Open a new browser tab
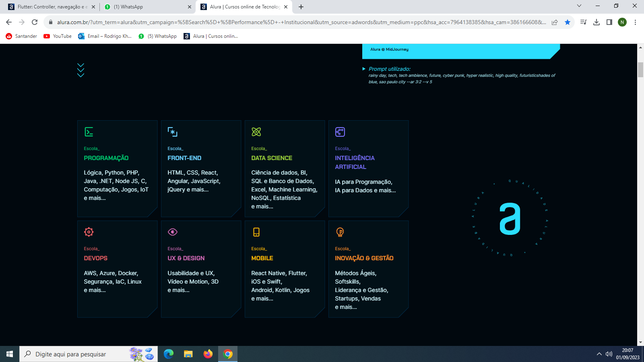The width and height of the screenshot is (644, 362). click(301, 7)
